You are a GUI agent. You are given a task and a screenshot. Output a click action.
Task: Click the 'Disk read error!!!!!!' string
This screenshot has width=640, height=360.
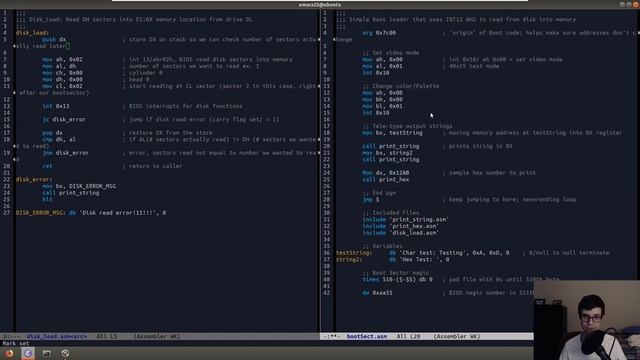coord(118,213)
